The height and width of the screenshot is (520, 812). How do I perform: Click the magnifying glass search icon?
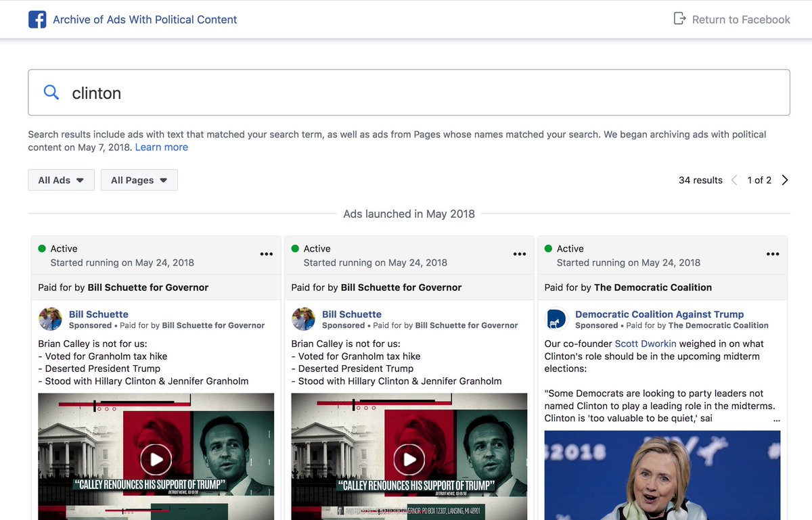coord(51,92)
